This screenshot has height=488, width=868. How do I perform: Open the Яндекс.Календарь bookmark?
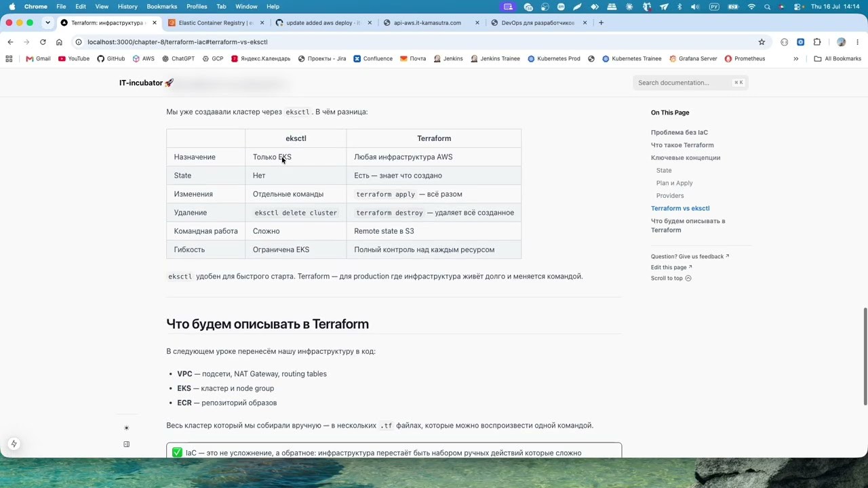coord(261,59)
